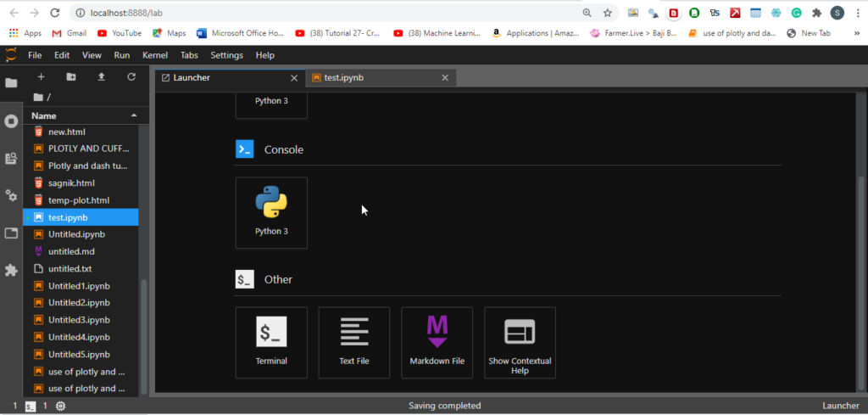Refresh the file list

click(x=131, y=77)
